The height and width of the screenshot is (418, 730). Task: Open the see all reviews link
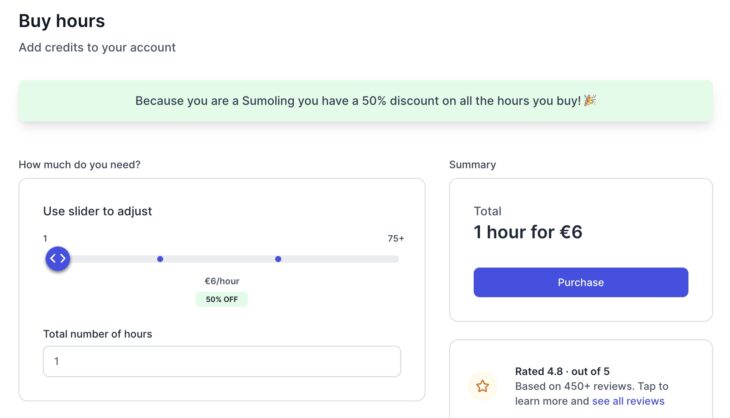click(628, 401)
